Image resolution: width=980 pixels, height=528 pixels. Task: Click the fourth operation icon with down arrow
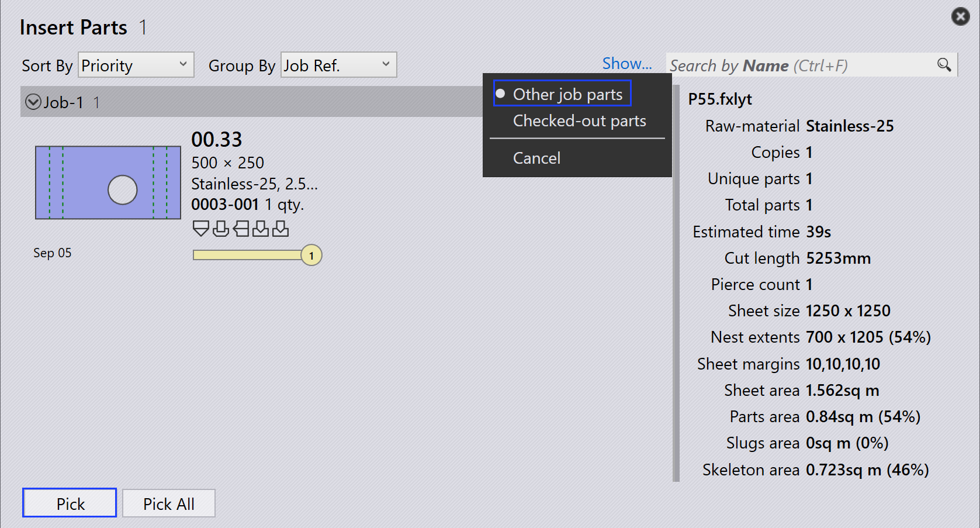(261, 229)
